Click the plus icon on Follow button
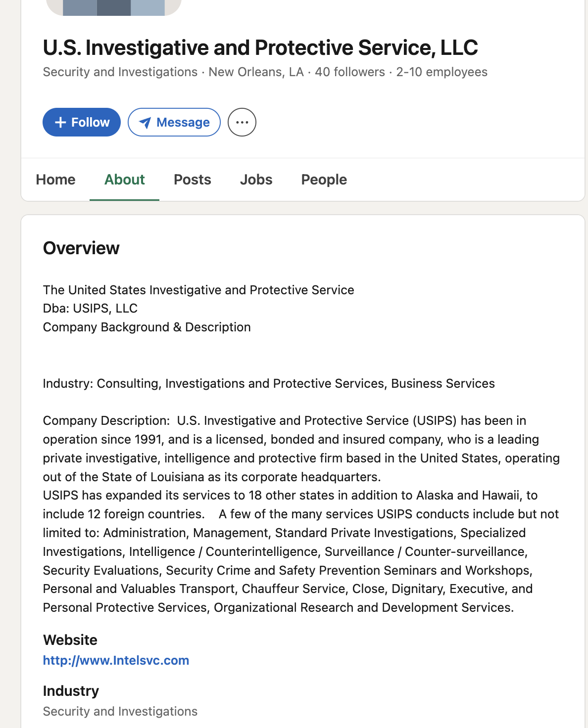This screenshot has width=588, height=728. pyautogui.click(x=60, y=122)
